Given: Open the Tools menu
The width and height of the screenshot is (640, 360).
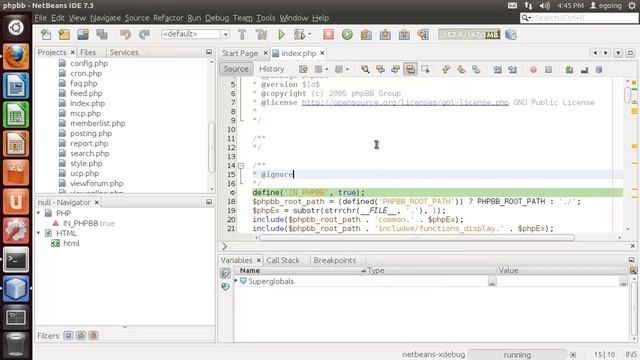Looking at the screenshot, I should 266,18.
